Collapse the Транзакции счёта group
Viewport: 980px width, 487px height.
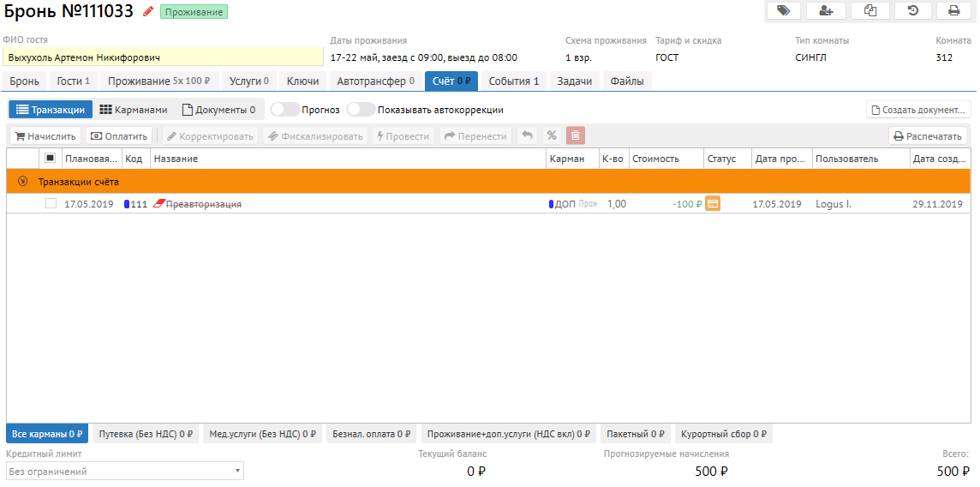pyautogui.click(x=23, y=182)
